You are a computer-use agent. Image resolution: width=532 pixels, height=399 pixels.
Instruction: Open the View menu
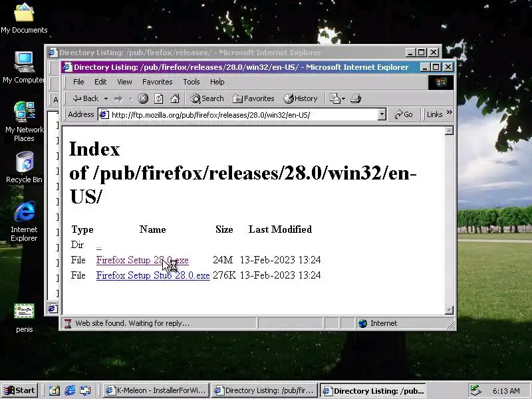point(124,82)
